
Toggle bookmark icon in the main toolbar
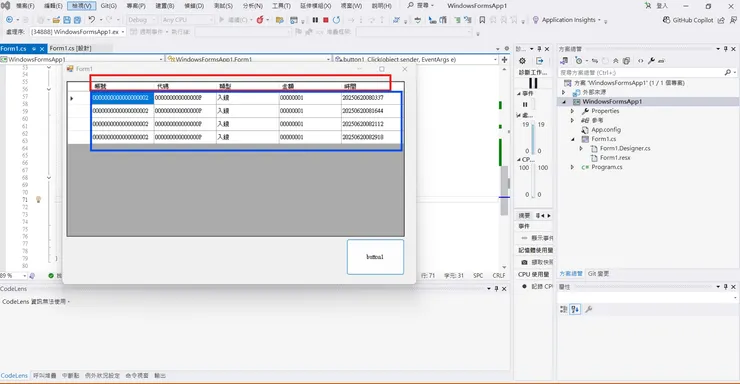tap(482, 20)
